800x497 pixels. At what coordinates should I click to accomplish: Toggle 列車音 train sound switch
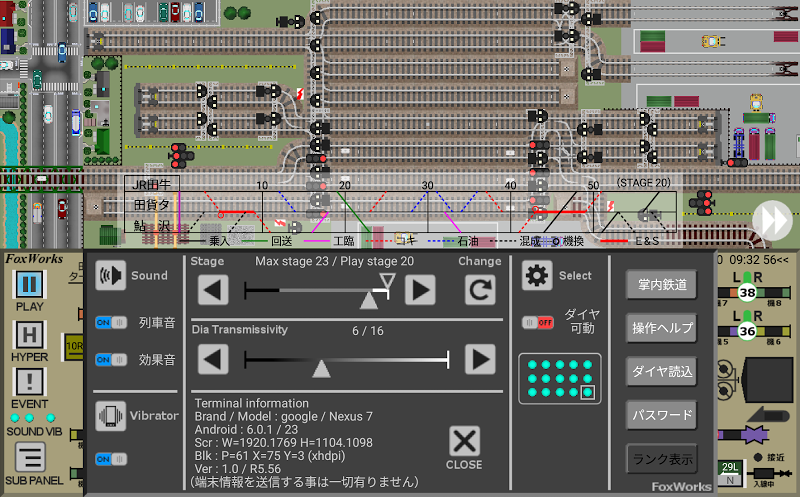[x=111, y=322]
